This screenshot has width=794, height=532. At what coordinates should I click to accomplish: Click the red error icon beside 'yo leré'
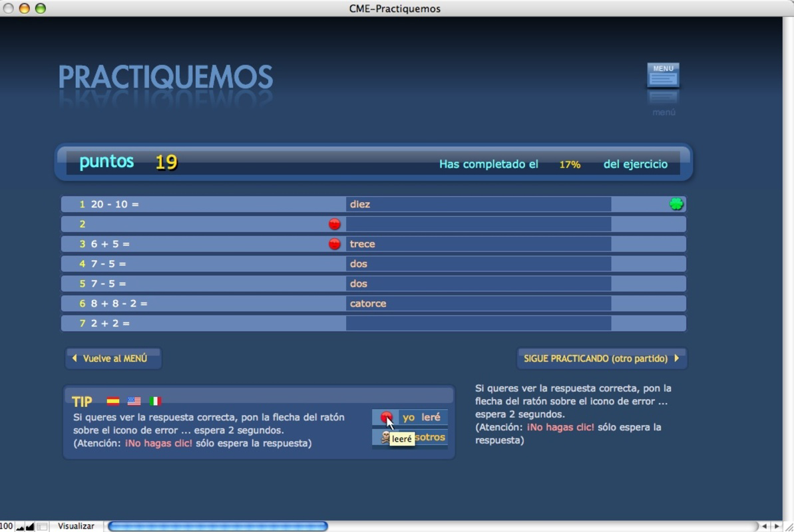(386, 417)
